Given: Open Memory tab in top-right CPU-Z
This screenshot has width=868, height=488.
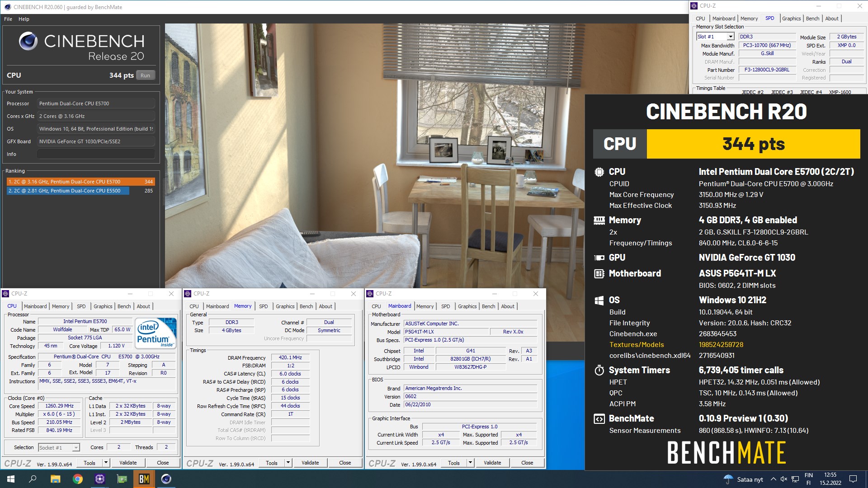Looking at the screenshot, I should coord(749,19).
